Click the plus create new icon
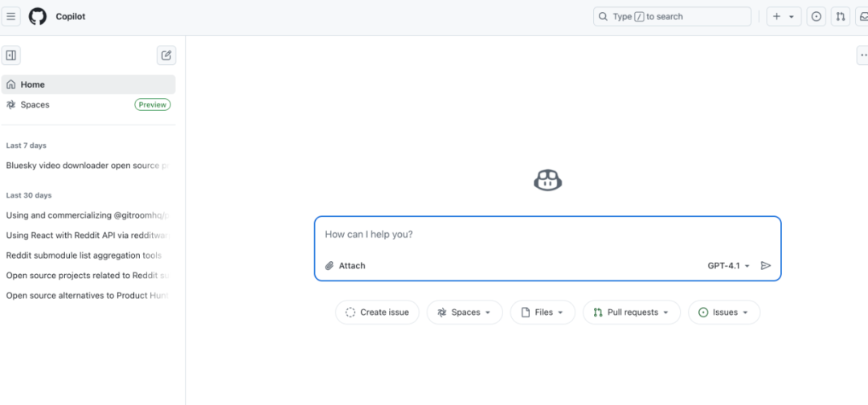The width and height of the screenshot is (868, 405). (776, 17)
